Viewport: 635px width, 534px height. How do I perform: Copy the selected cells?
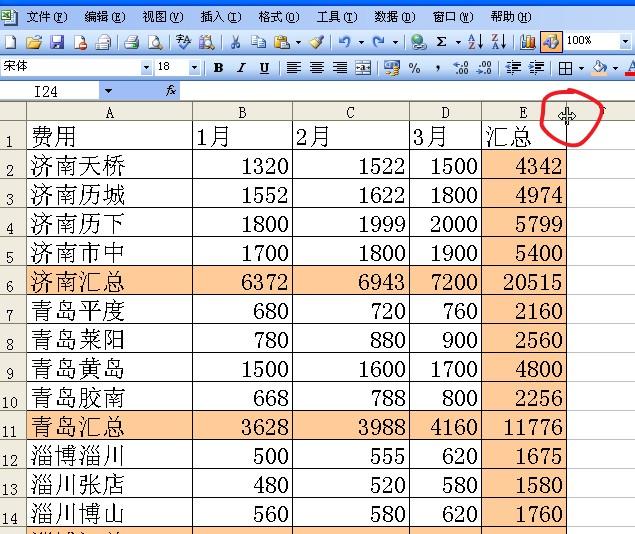[x=258, y=42]
